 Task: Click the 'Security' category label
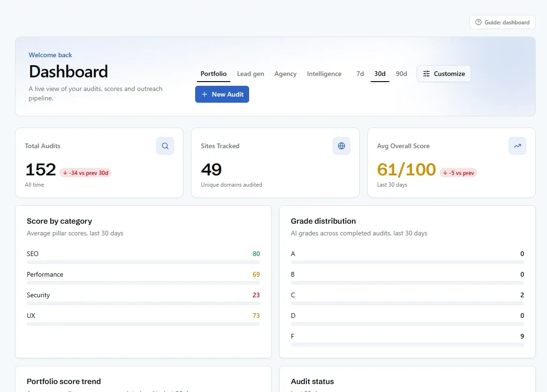point(38,294)
